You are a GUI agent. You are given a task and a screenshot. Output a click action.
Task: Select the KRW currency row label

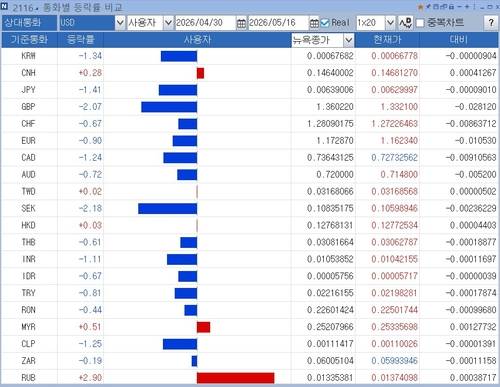point(28,56)
